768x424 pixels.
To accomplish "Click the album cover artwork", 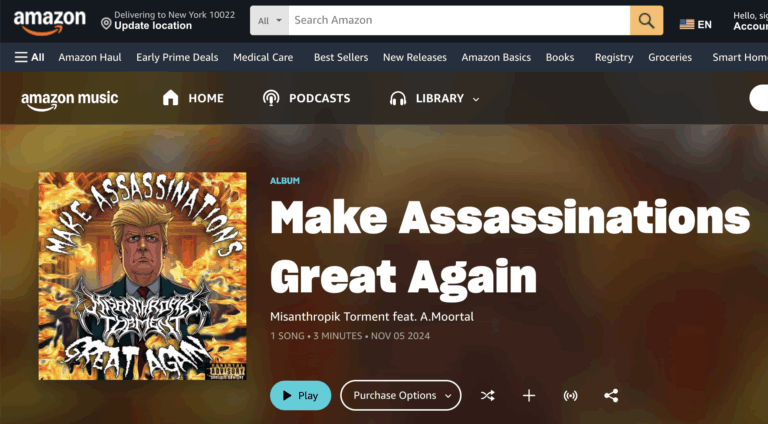I will pyautogui.click(x=143, y=276).
